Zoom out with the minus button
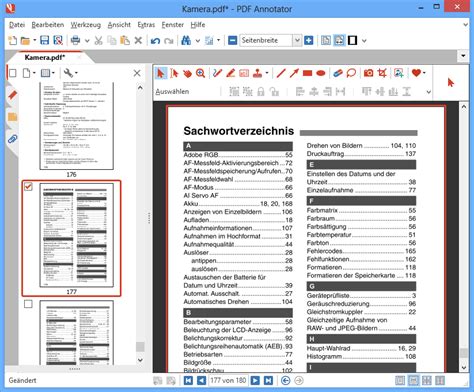474x392 pixels. click(x=233, y=40)
